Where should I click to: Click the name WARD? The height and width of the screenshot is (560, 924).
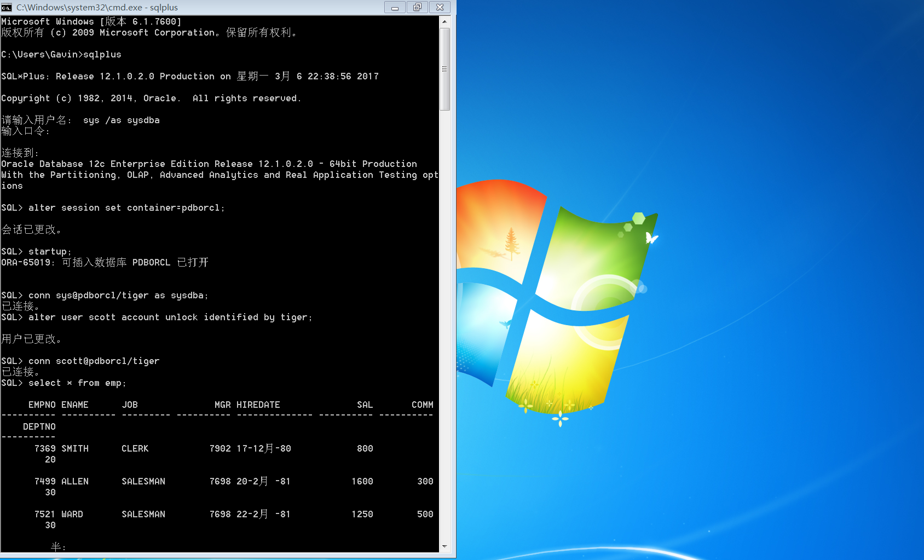pyautogui.click(x=72, y=514)
